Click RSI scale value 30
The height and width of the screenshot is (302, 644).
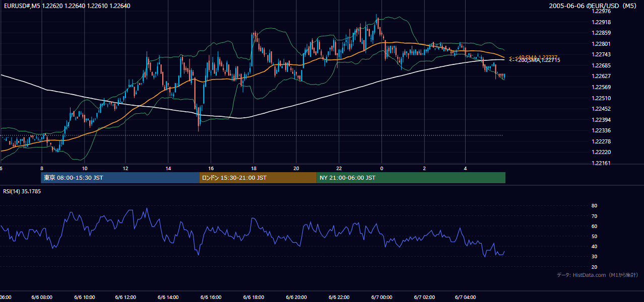[x=594, y=257]
